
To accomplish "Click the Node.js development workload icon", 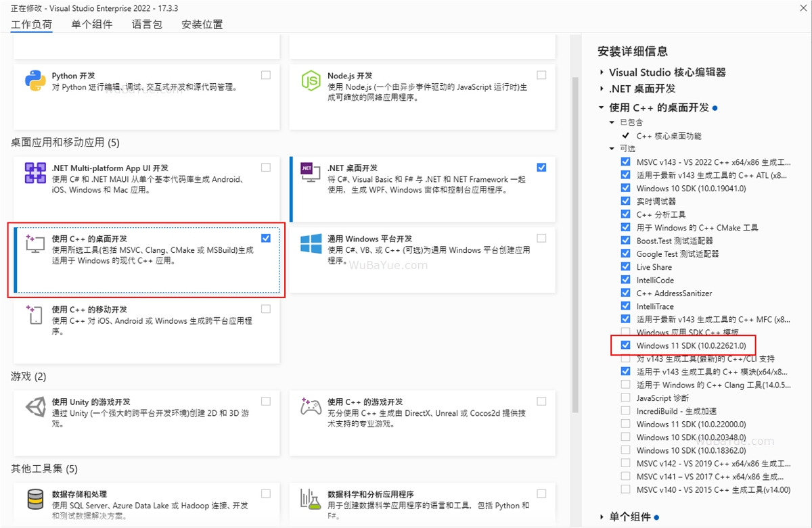I will 311,80.
